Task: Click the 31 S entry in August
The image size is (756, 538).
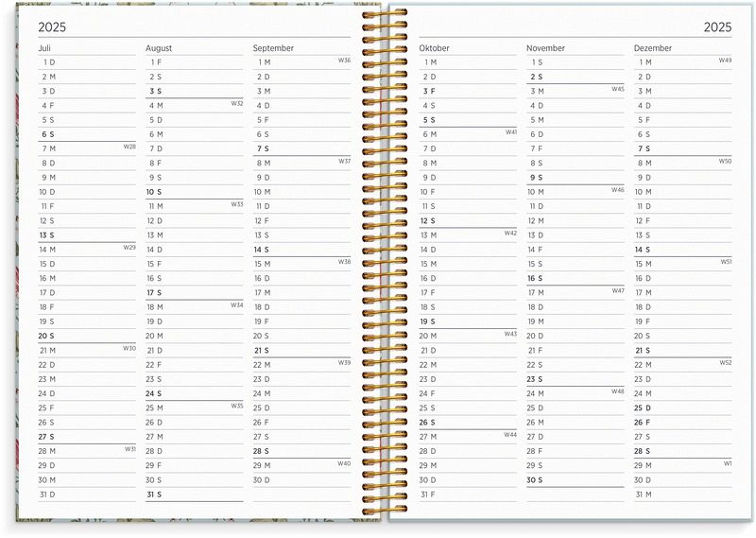Action: [x=154, y=495]
